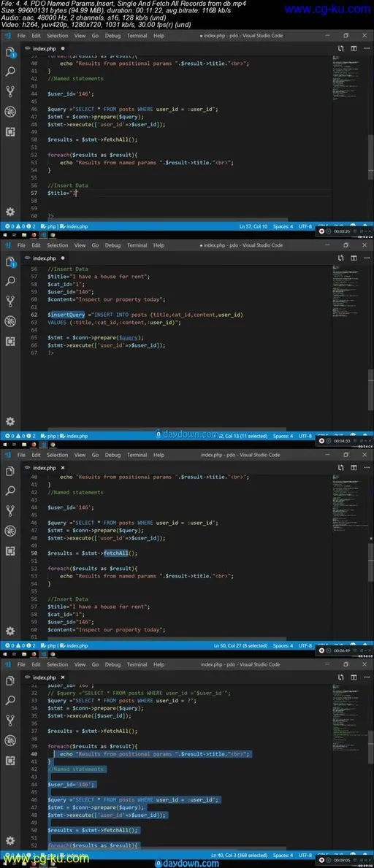Click Ln 50, Col 27 (8 selected) status

coord(240,646)
